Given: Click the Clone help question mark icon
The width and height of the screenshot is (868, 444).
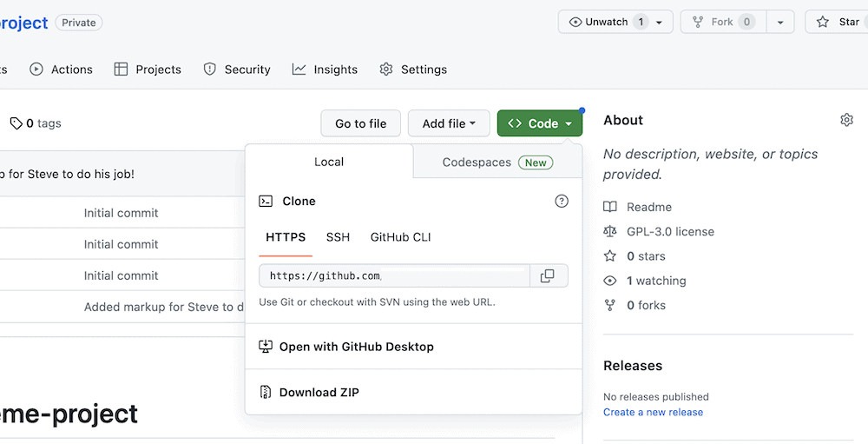Looking at the screenshot, I should (562, 201).
